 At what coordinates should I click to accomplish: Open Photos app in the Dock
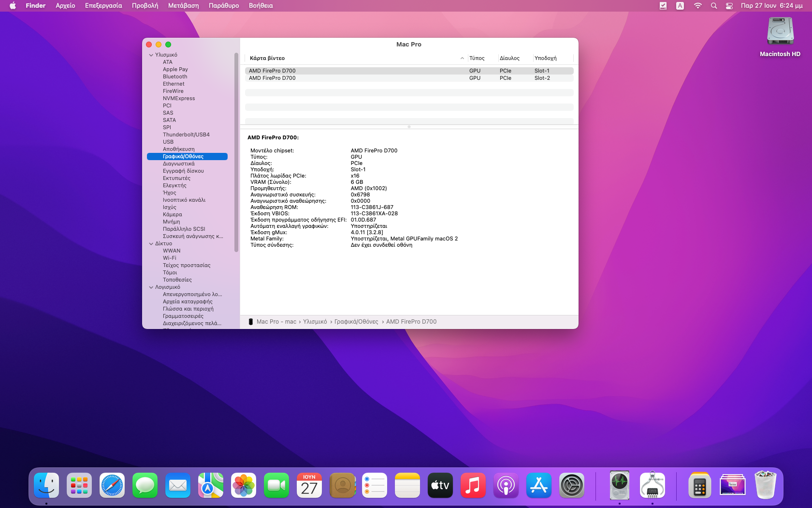pos(244,485)
